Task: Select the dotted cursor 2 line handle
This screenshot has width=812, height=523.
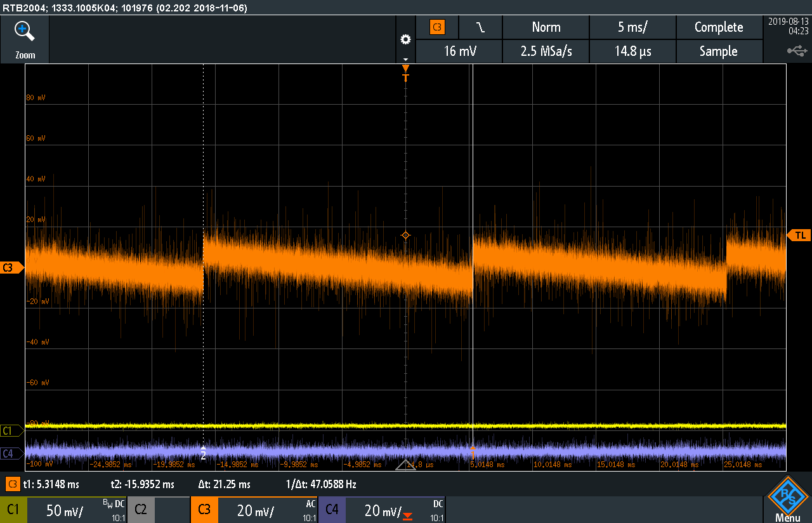Action: tap(203, 452)
